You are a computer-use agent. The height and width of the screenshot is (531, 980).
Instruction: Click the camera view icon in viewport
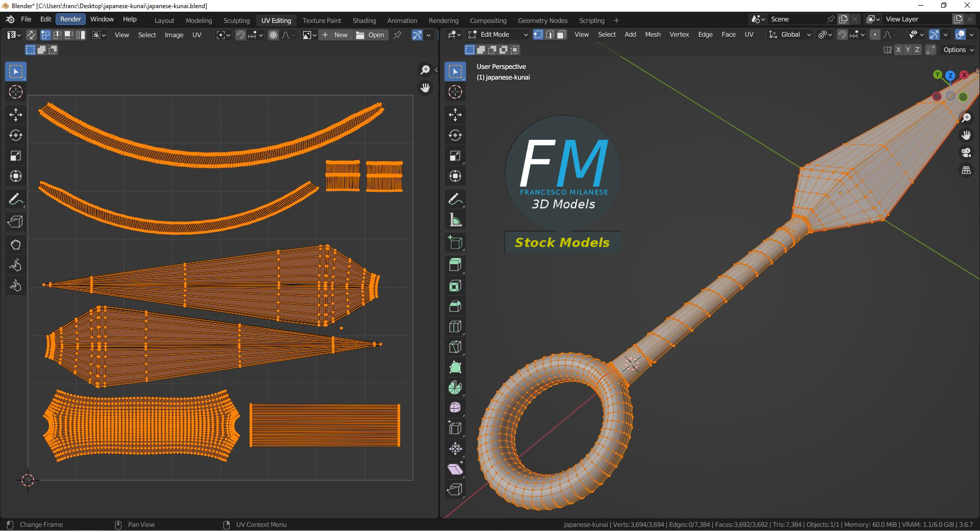point(966,153)
